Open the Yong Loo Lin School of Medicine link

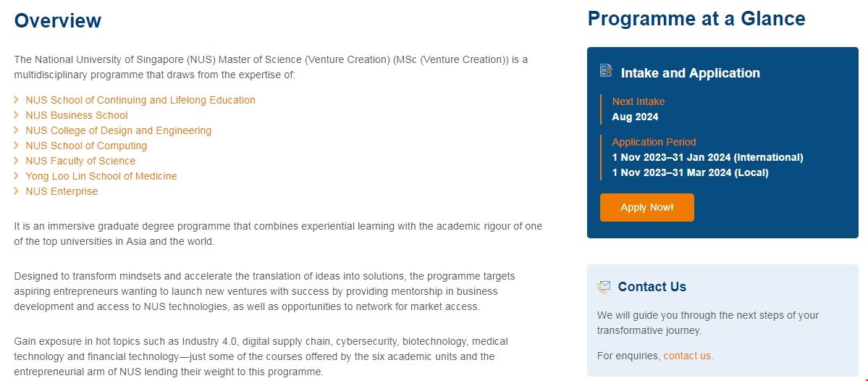[x=101, y=176]
